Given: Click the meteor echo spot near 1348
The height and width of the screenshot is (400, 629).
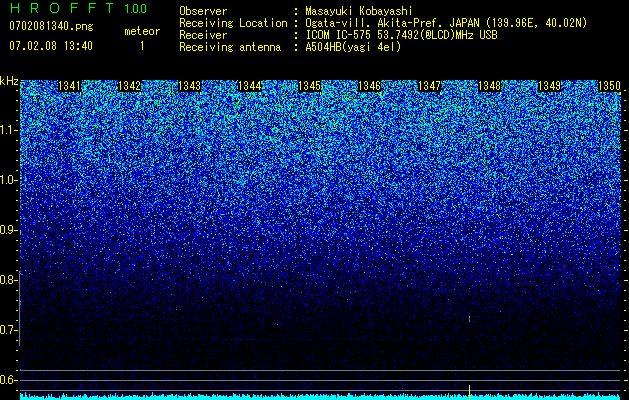Looking at the screenshot, I should (x=469, y=319).
